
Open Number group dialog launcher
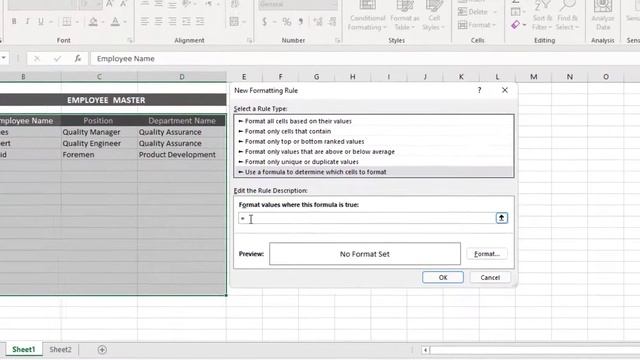click(338, 40)
